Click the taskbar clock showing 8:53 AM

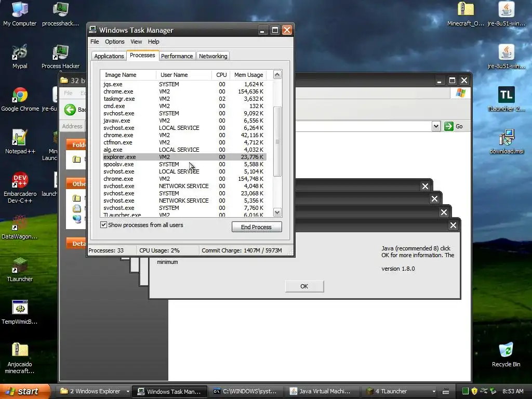coord(513,392)
